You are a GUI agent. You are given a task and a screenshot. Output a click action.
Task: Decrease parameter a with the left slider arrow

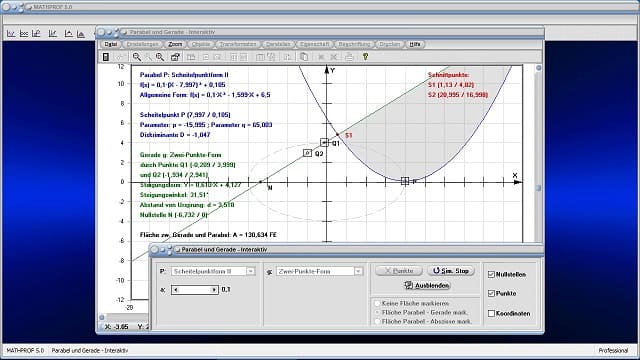(x=176, y=290)
